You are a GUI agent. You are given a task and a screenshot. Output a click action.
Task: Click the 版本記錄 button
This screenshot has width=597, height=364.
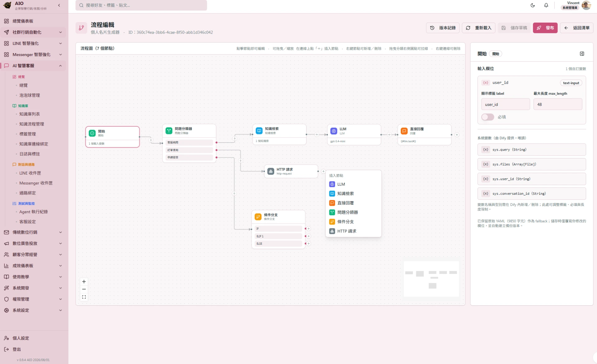tap(443, 28)
